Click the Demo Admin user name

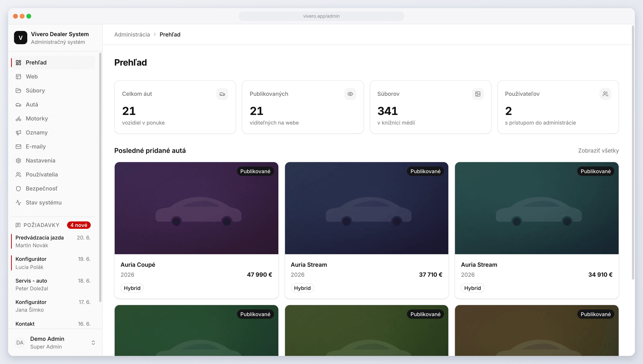tap(47, 339)
